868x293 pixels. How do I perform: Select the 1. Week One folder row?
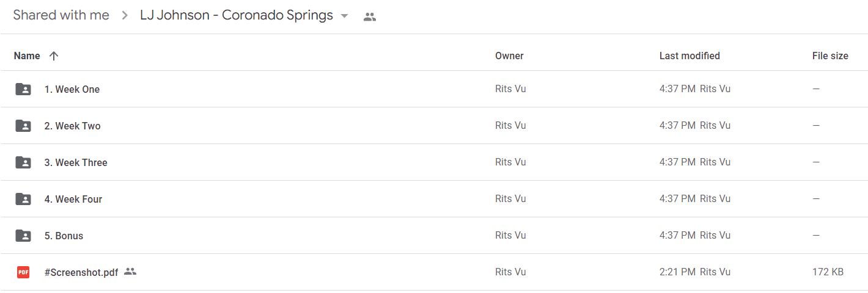pos(434,89)
